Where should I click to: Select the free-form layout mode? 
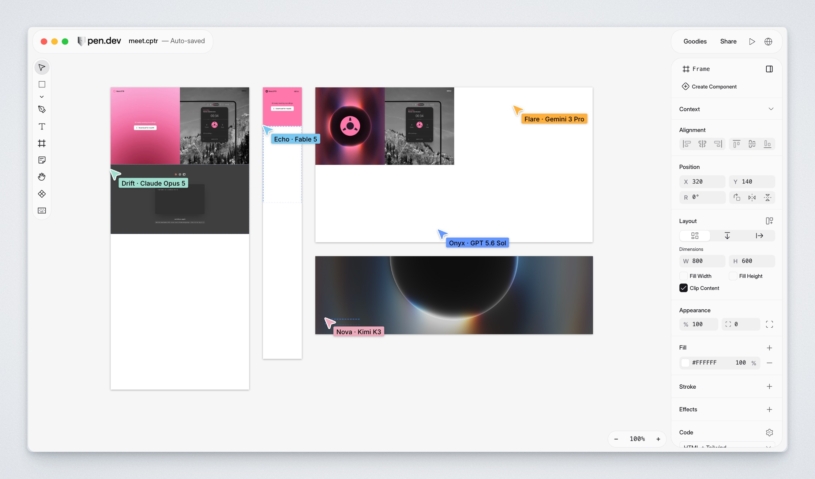tap(695, 236)
